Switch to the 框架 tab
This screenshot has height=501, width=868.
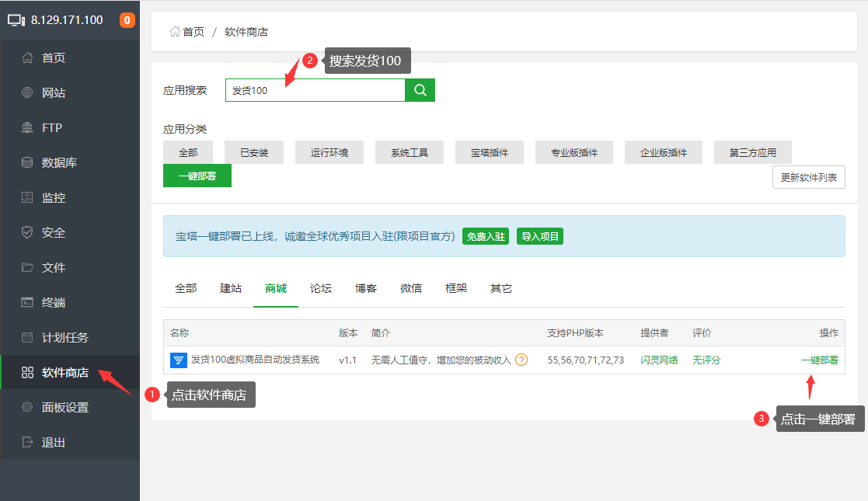coord(456,288)
